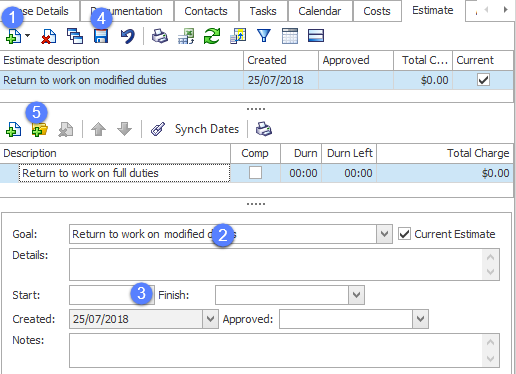Image resolution: width=516 pixels, height=374 pixels.
Task: Click the Details scrollbar down arrow
Action: pos(490,272)
